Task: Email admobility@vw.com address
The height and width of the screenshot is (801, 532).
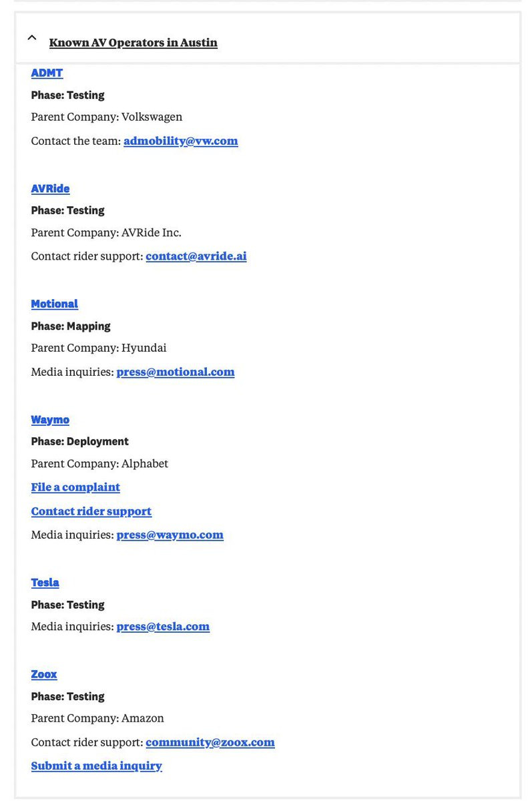Action: (180, 141)
